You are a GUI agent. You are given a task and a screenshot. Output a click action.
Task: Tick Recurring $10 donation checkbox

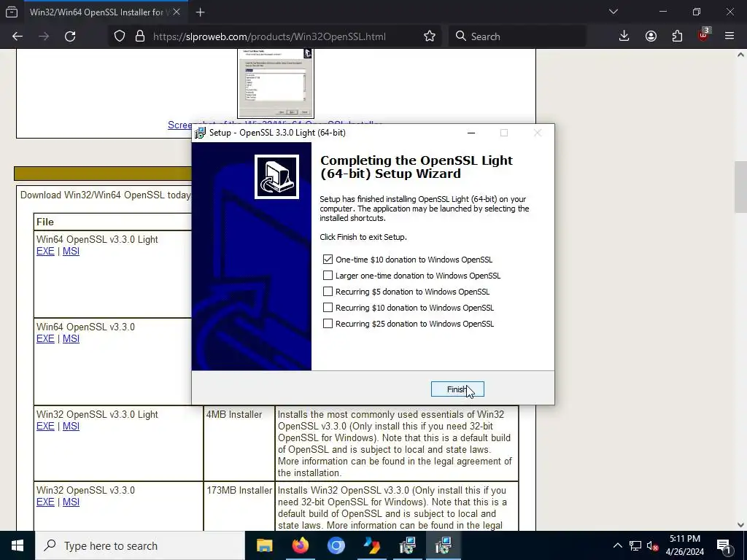(328, 308)
